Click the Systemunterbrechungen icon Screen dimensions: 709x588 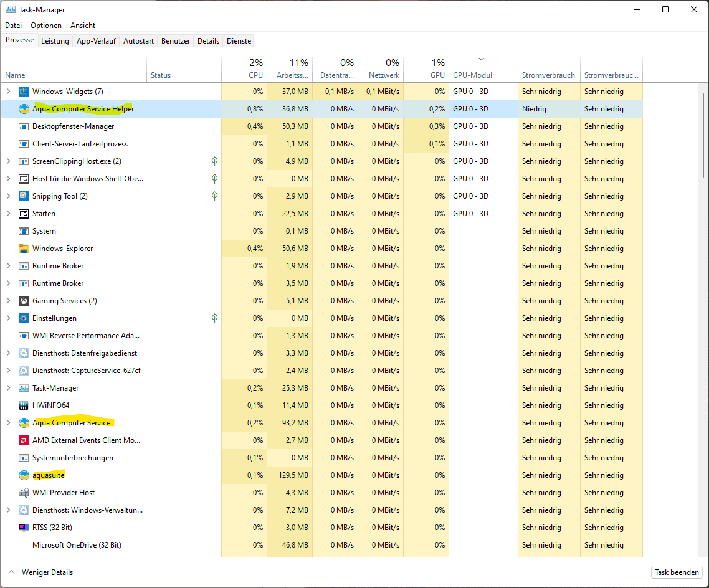point(24,458)
